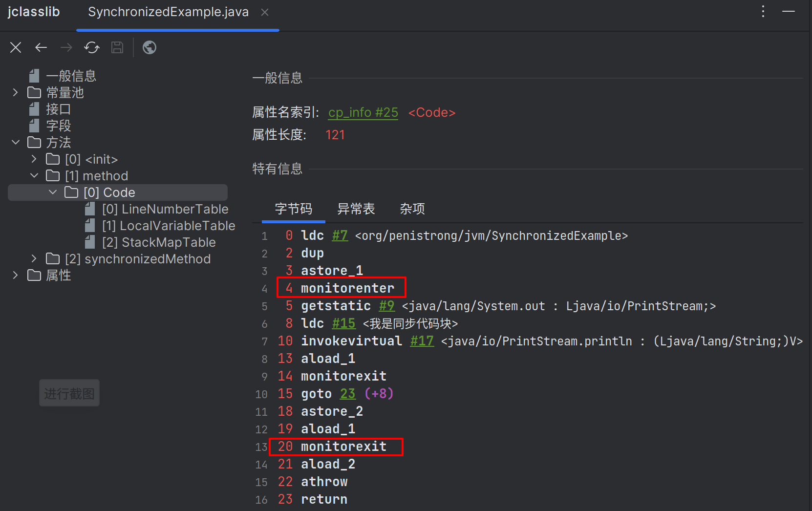The height and width of the screenshot is (511, 812).
Task: Click the [0] <init> folder icon
Action: 53,159
